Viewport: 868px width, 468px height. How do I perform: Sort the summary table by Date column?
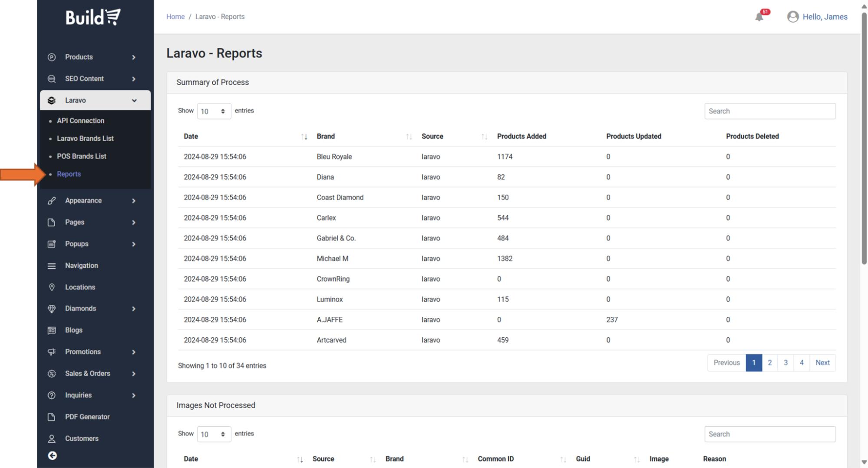pos(304,136)
